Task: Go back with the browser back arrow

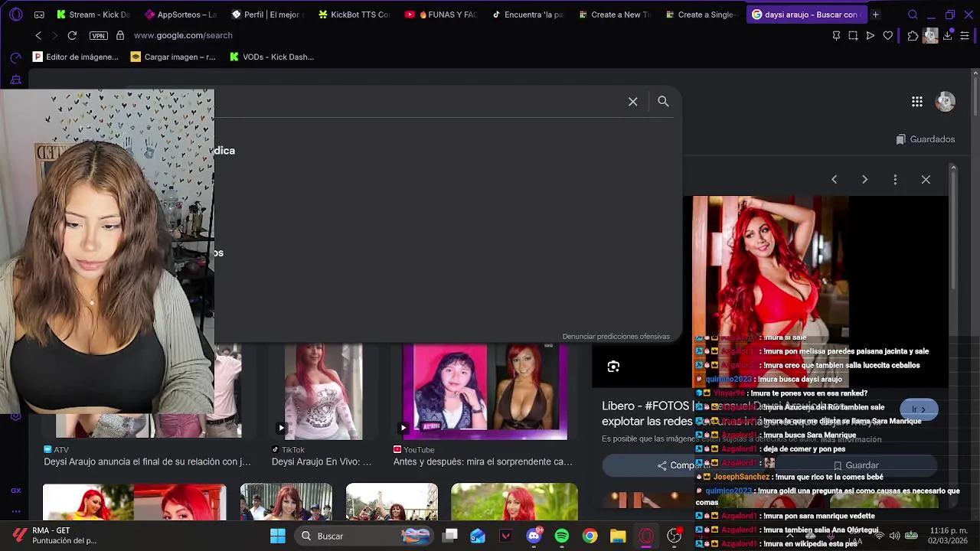Action: 38,35
